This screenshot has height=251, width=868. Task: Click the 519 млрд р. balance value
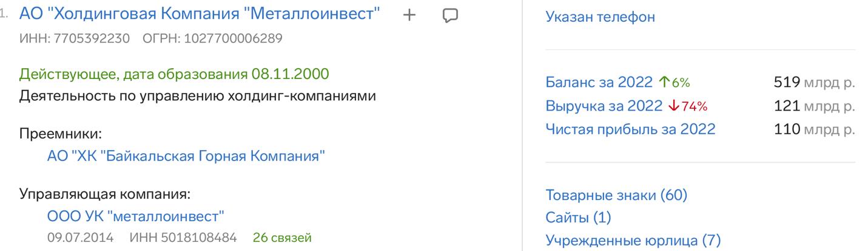tap(814, 82)
